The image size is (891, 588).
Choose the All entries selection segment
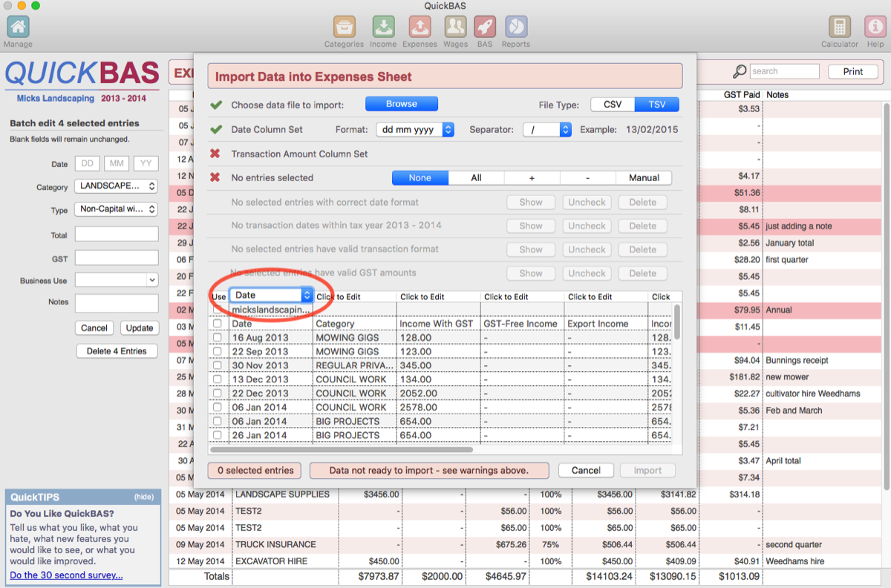pyautogui.click(x=476, y=177)
